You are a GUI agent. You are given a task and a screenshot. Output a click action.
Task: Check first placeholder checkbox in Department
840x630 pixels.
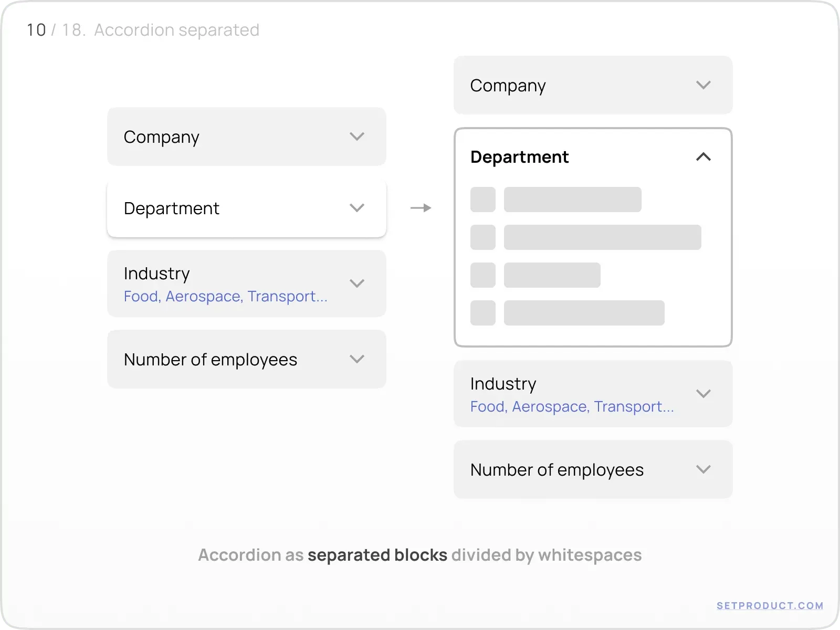pyautogui.click(x=483, y=199)
